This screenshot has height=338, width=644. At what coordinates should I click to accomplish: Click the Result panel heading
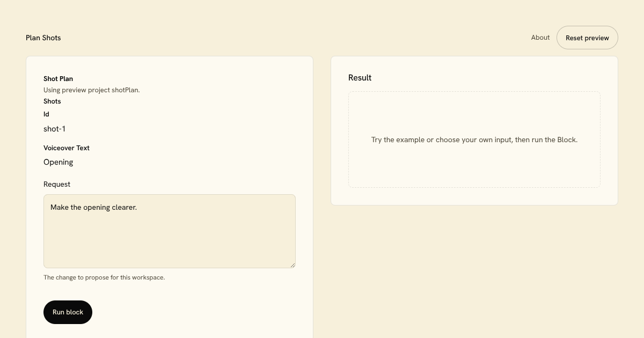[x=360, y=78]
